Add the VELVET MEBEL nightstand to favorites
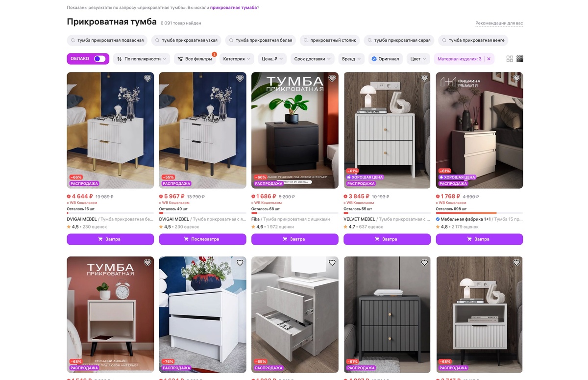Screen dimensions: 588x380 pyautogui.click(x=424, y=78)
